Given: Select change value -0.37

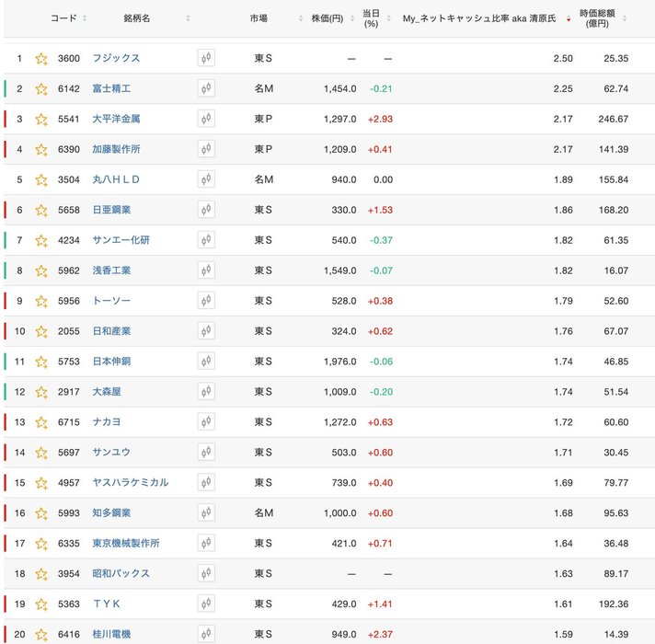Looking at the screenshot, I should pyautogui.click(x=381, y=240).
